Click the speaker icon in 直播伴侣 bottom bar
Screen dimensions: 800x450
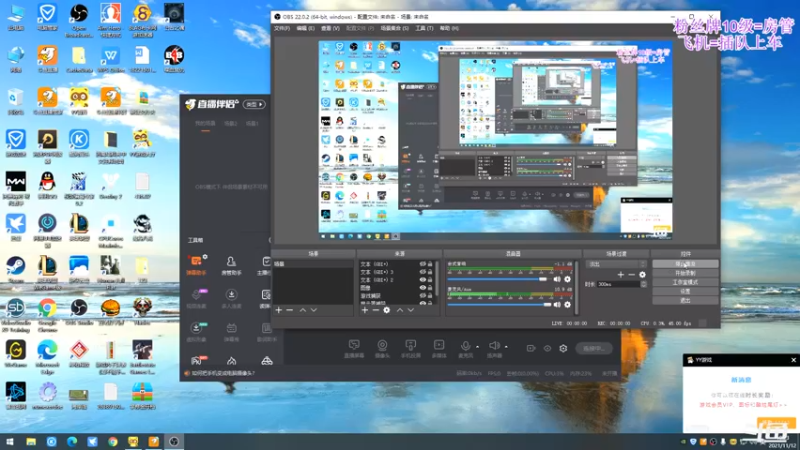(494, 346)
